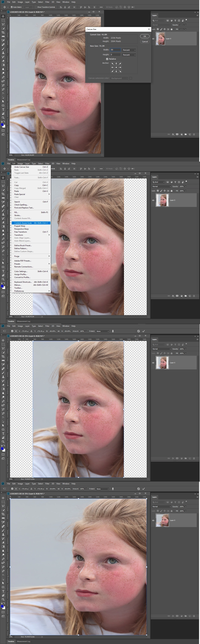Add layer mask via icon in Layers panel beside Edit menu window
This screenshot has height=644, width=200.
[177, 296]
